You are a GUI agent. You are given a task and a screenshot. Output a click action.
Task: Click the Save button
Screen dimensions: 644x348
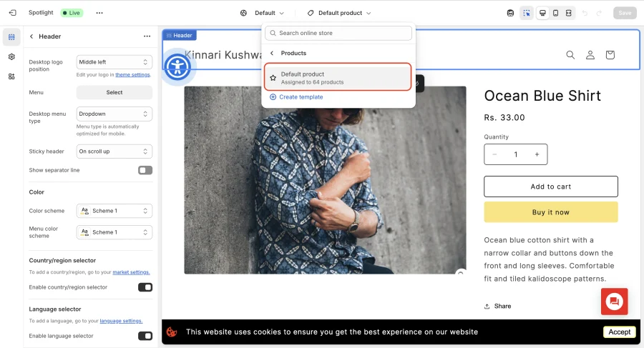coord(625,13)
